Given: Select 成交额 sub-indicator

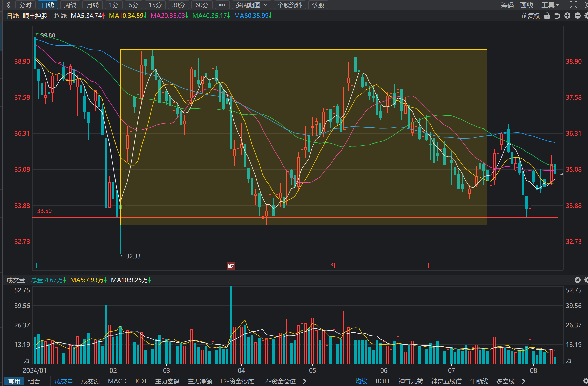Looking at the screenshot, I should click(91, 381).
